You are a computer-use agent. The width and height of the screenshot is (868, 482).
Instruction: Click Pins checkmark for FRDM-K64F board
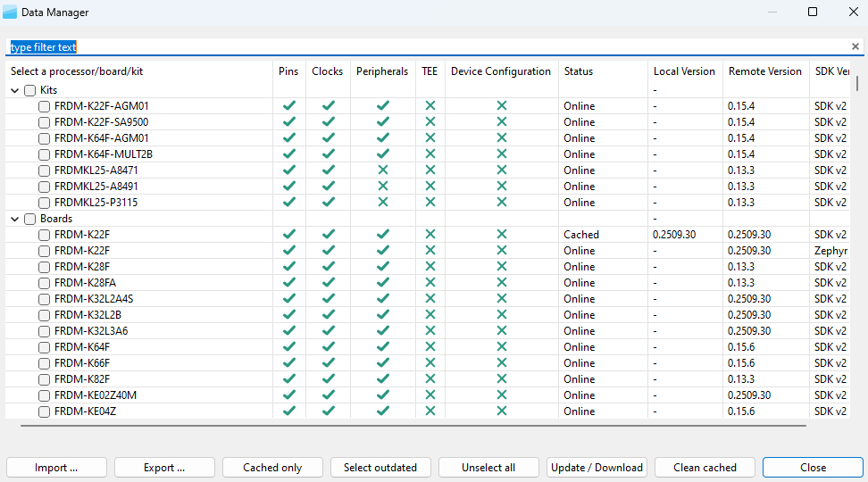[x=289, y=347]
